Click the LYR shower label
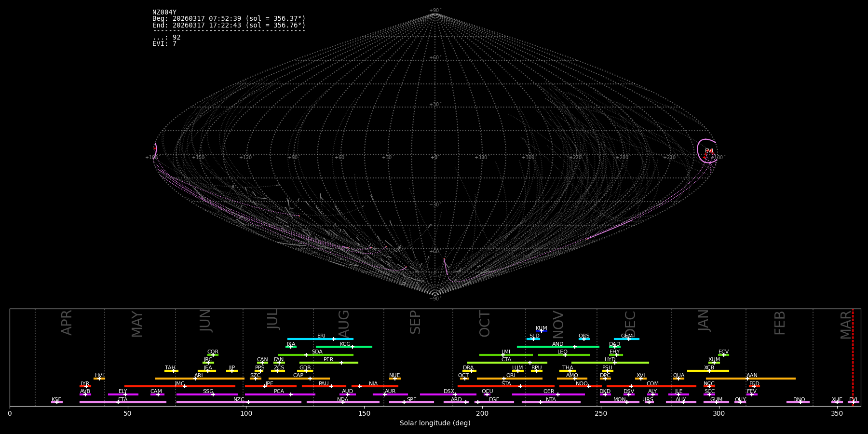Screen dimensions: 868x434 click(x=85, y=384)
